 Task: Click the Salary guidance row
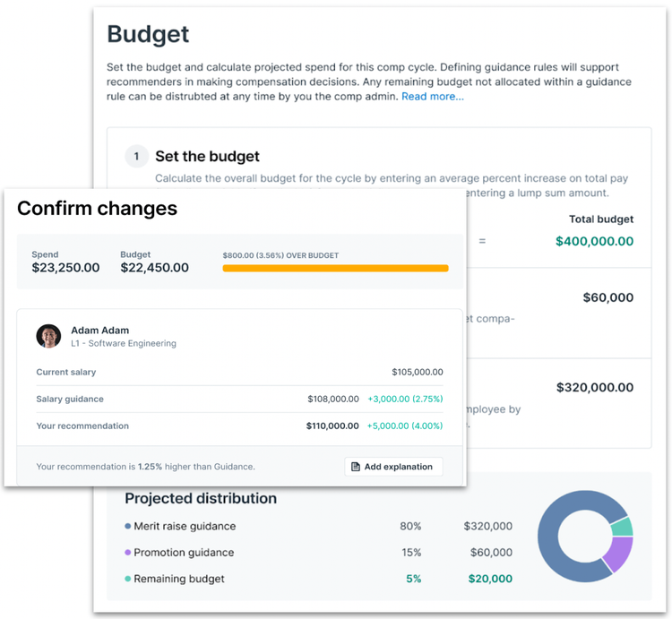(x=239, y=399)
